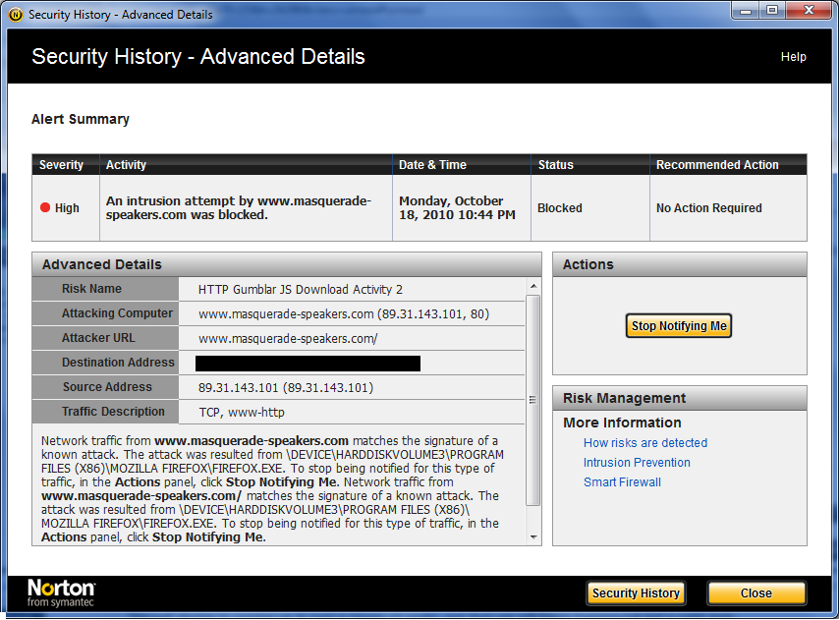Click HTTP Gumblar JS Download Activity 2 value

[x=301, y=290]
